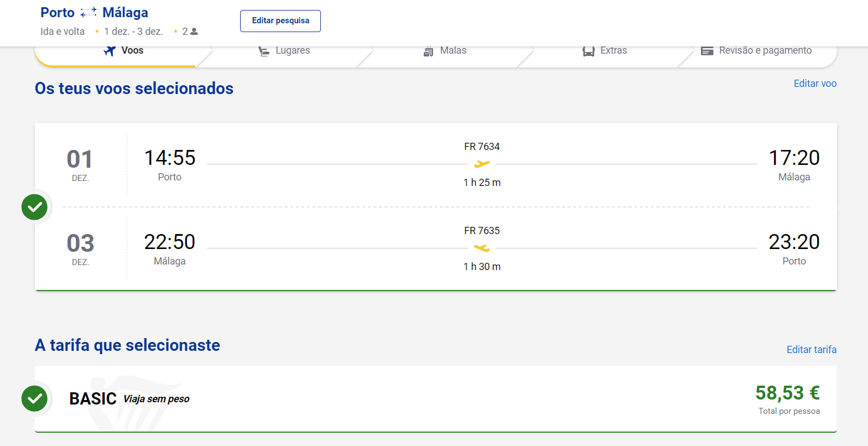
Task: Select the BASIC fare card
Action: point(387,398)
